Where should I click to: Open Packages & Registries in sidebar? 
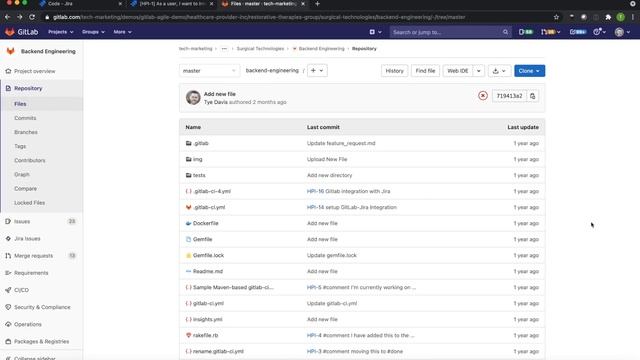41,341
